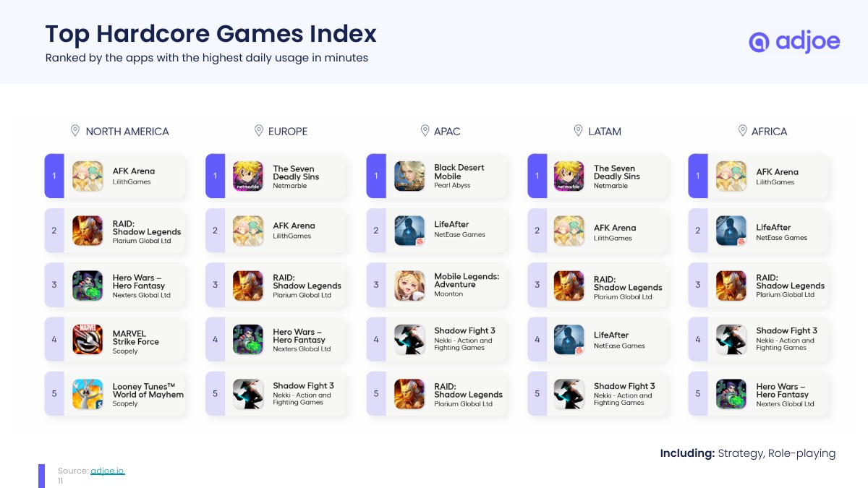Click rank 1 purple badge under Africa
868x488 pixels.
click(697, 176)
